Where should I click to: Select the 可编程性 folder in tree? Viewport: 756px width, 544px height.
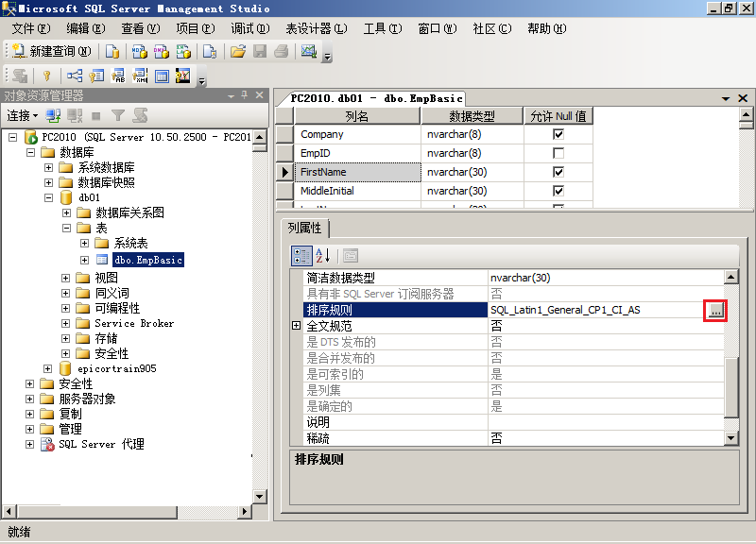coord(117,309)
